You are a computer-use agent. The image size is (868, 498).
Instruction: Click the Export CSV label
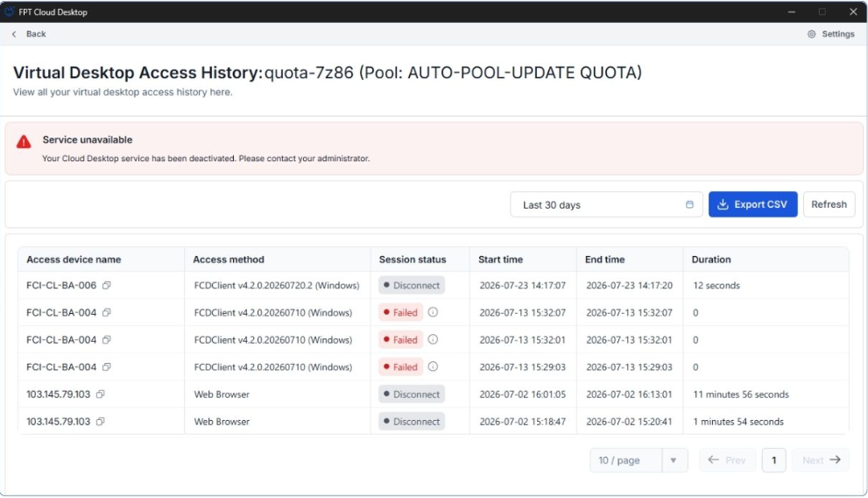(760, 204)
